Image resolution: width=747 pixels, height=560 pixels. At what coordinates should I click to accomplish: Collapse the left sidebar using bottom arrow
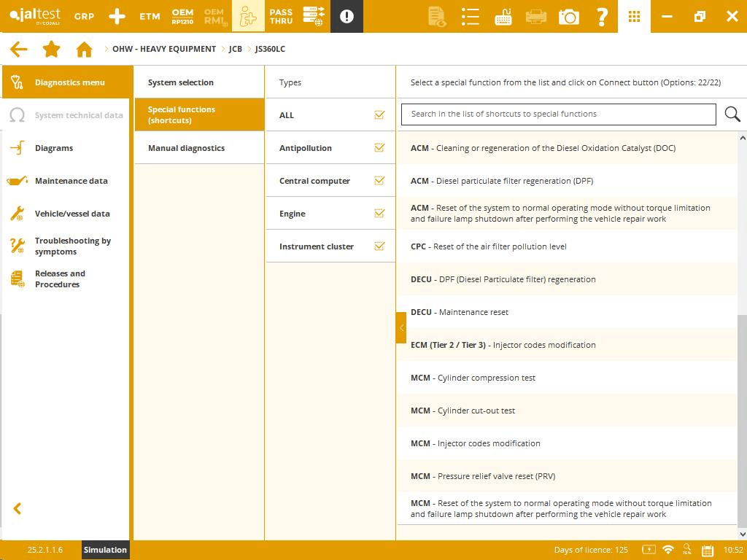(17, 508)
